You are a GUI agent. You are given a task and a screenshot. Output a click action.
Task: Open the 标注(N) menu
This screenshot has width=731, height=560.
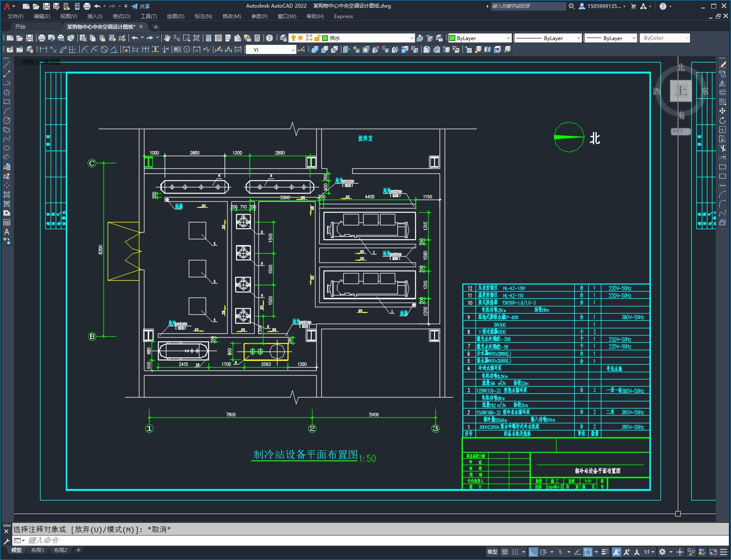pos(203,16)
